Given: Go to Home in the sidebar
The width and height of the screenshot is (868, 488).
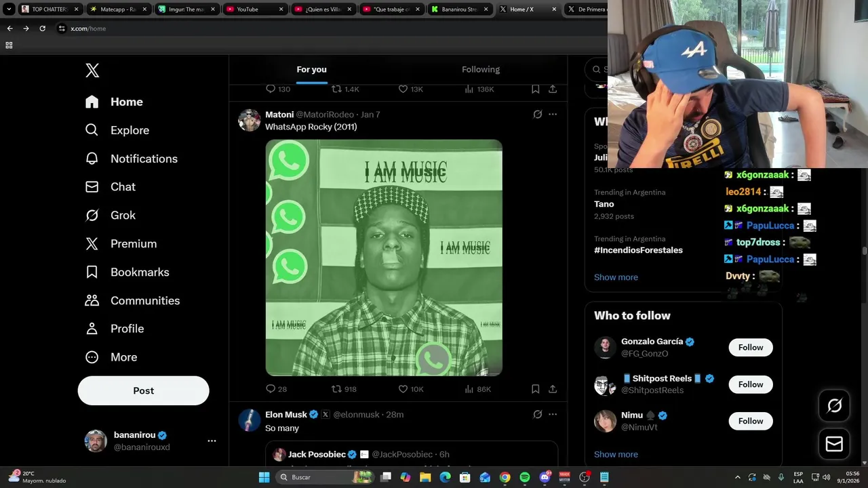Looking at the screenshot, I should (x=115, y=102).
